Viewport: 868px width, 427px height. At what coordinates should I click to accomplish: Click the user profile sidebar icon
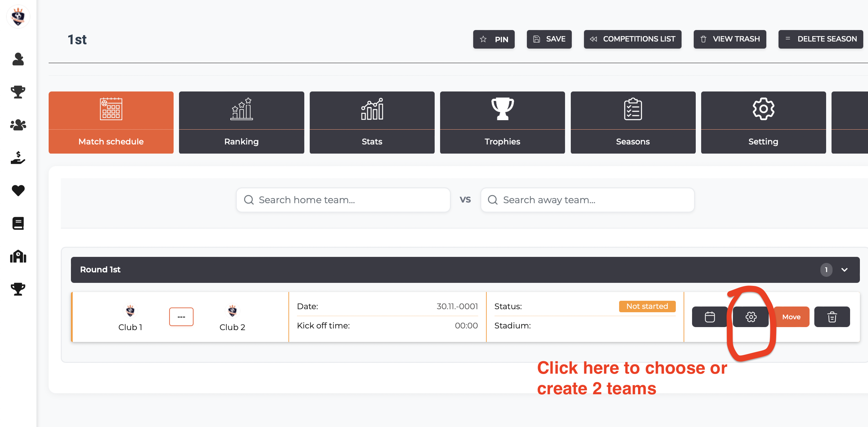pos(18,59)
